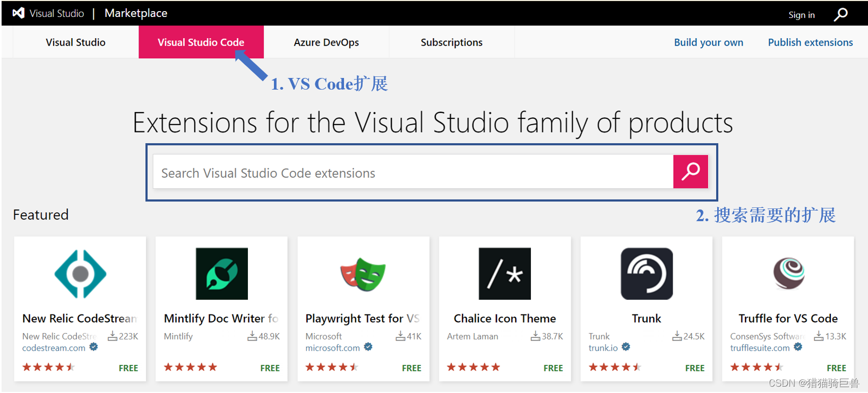Open the Build your own link

click(708, 42)
